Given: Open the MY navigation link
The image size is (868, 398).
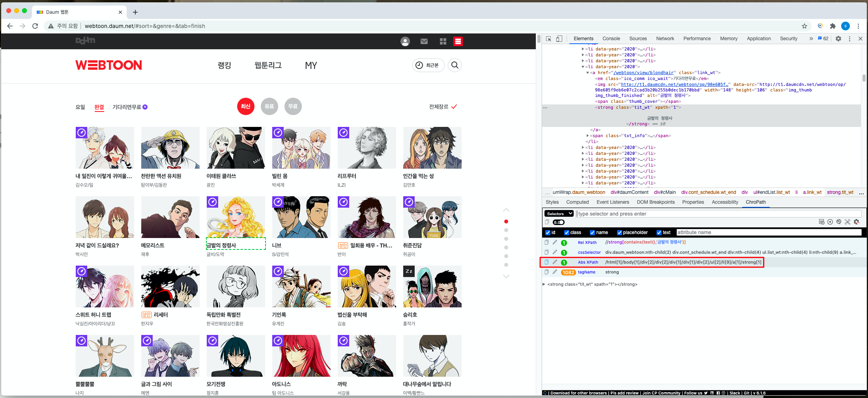Looking at the screenshot, I should point(311,65).
